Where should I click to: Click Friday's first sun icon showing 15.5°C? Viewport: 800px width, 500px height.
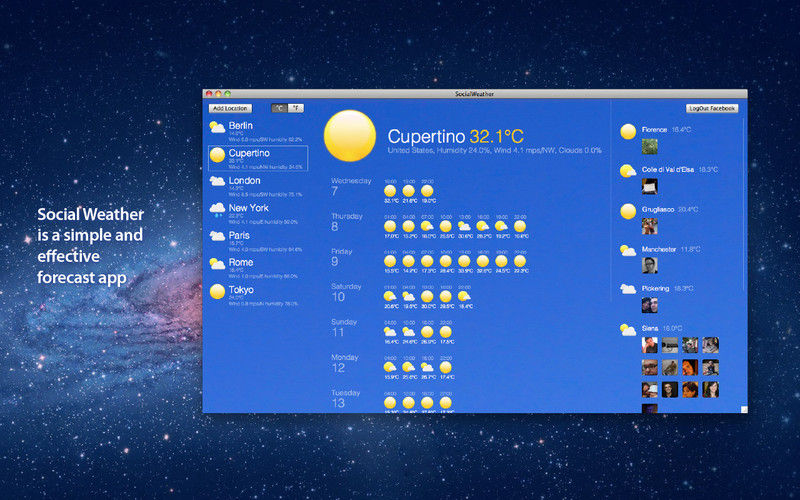tap(390, 261)
